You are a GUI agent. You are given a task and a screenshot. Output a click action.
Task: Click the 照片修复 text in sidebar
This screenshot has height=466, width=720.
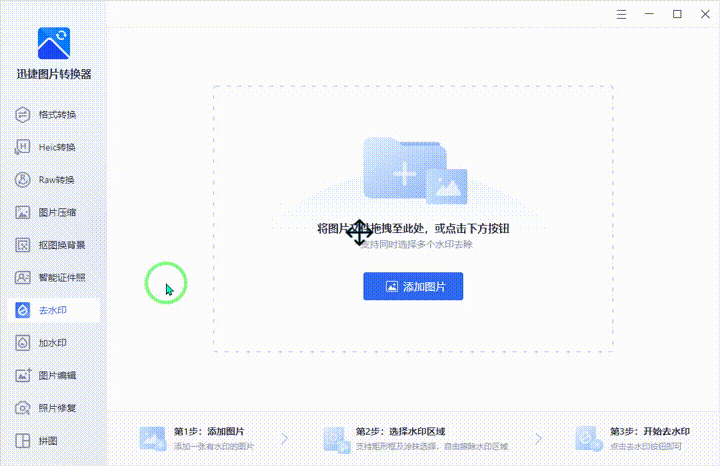pyautogui.click(x=57, y=408)
